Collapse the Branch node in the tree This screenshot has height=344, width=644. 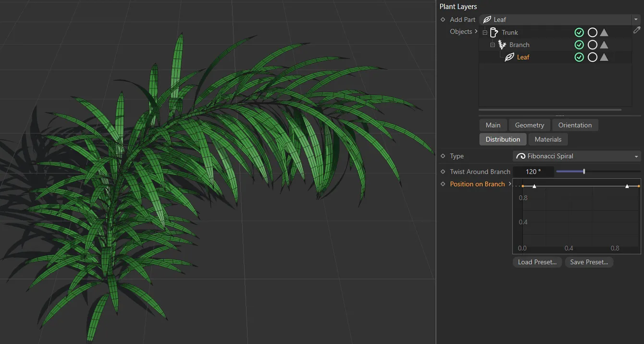tap(492, 44)
